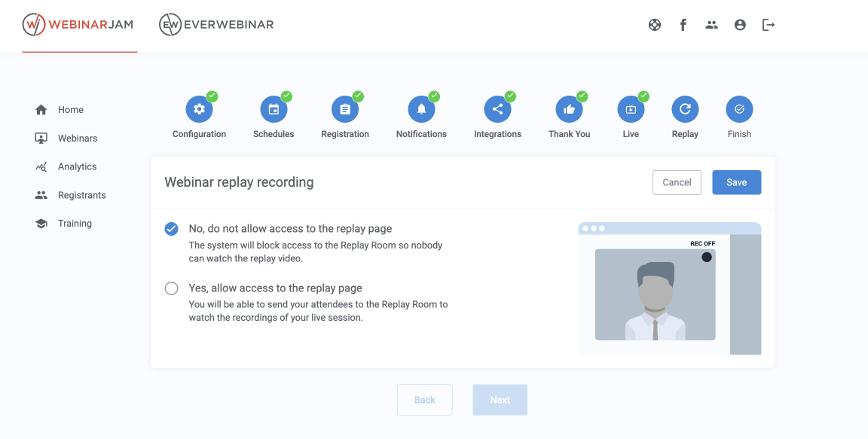This screenshot has width=868, height=439.
Task: Click the help lifebuoy icon in header
Action: tap(655, 25)
